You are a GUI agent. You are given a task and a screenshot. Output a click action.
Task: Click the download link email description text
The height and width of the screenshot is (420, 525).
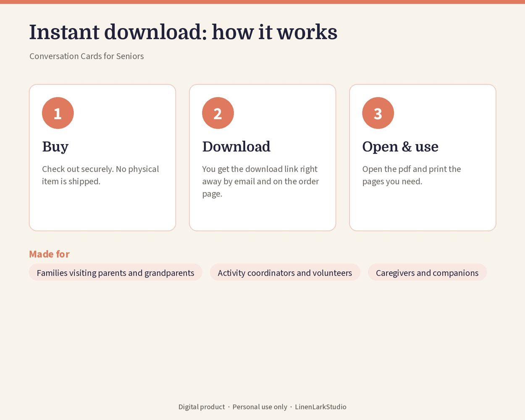point(260,181)
